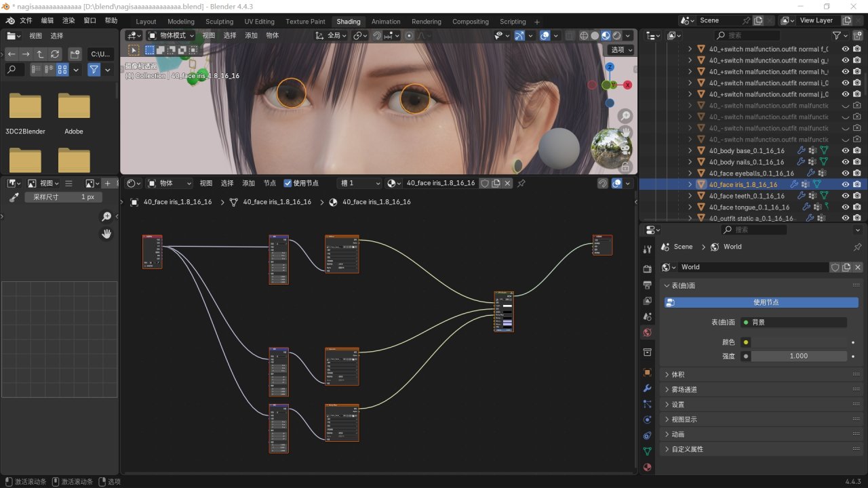Expand the 体积 panel

tap(678, 374)
